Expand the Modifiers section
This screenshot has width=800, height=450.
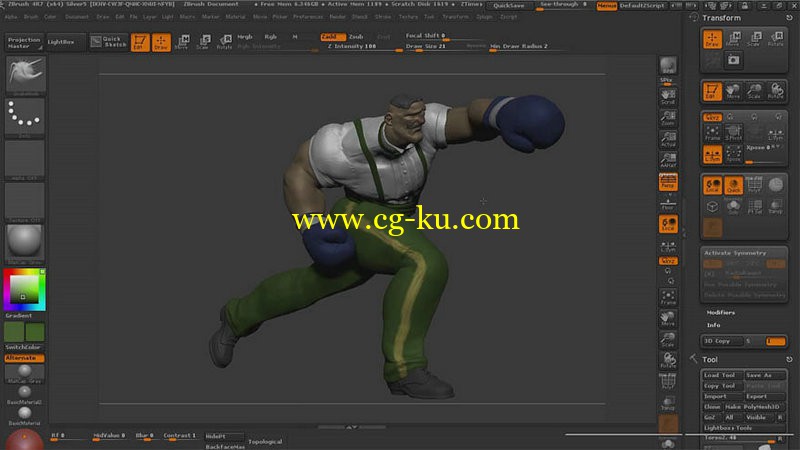tap(720, 312)
